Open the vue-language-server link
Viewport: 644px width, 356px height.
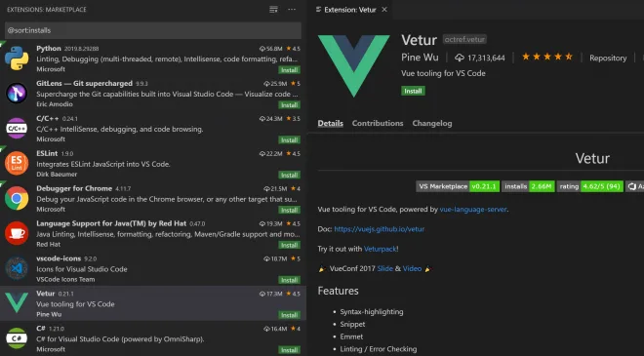473,210
